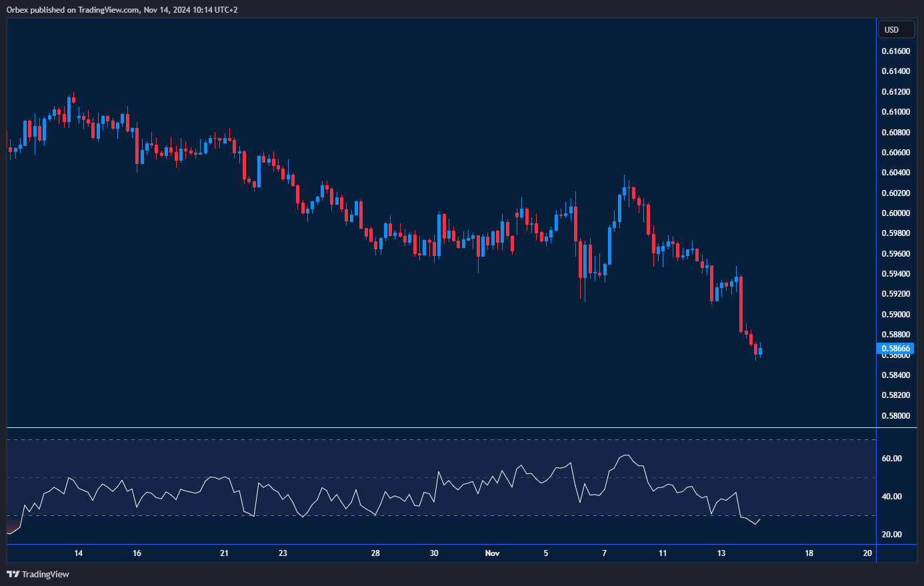Open the USD currency selector
Screen dimensions: 924x586
(x=895, y=30)
